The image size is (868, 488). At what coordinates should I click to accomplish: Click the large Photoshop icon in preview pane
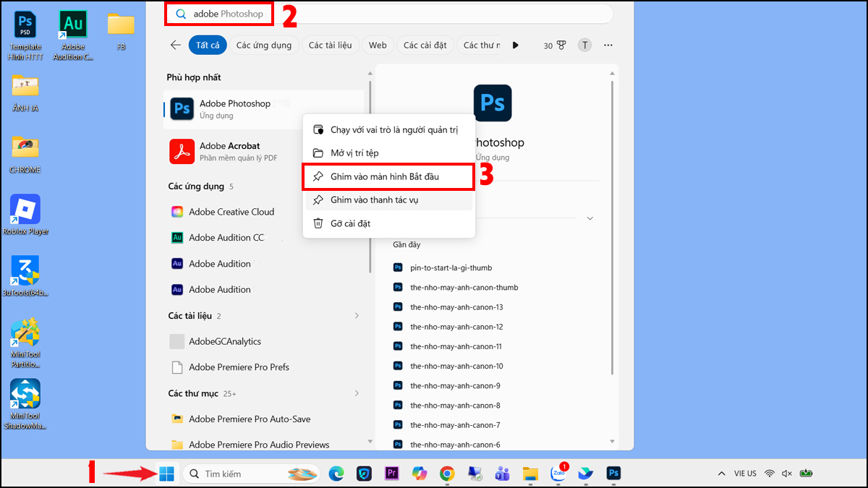point(493,103)
